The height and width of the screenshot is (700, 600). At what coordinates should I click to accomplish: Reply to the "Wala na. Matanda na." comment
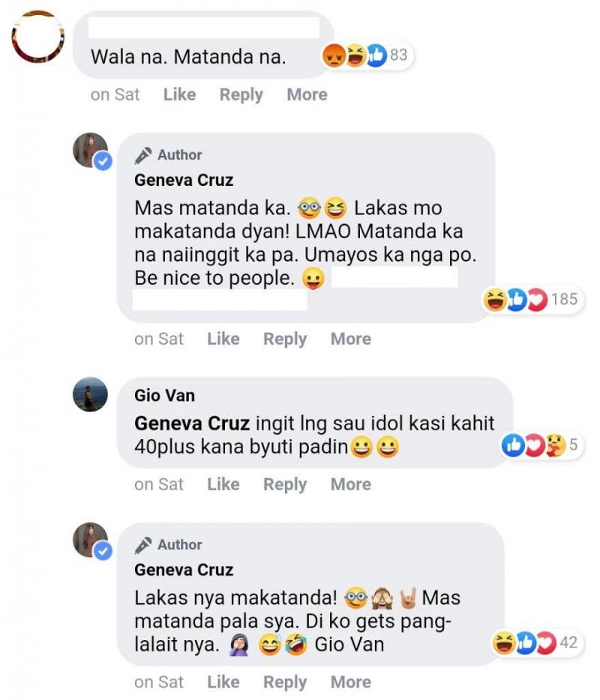(x=241, y=94)
